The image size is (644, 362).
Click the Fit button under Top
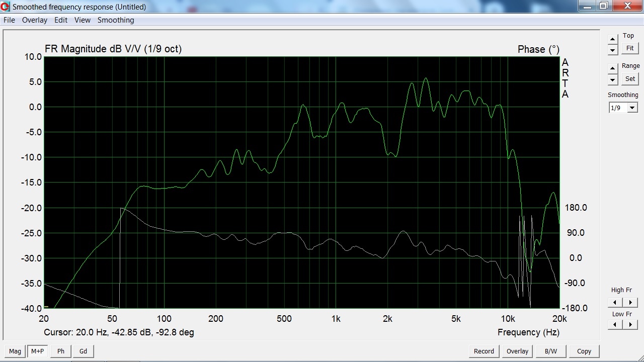630,48
